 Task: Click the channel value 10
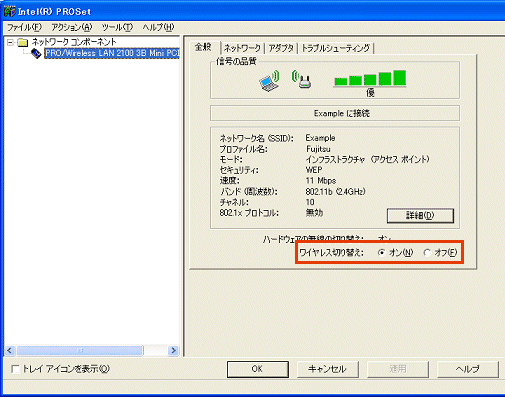coord(310,202)
